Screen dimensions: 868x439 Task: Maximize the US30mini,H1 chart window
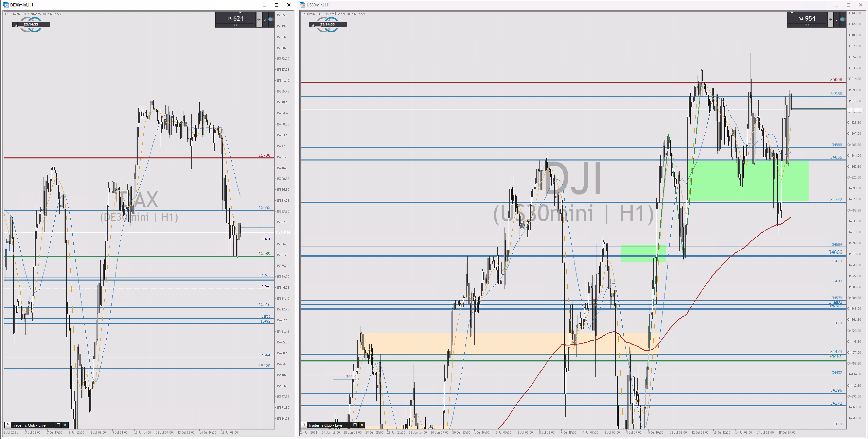coord(848,5)
